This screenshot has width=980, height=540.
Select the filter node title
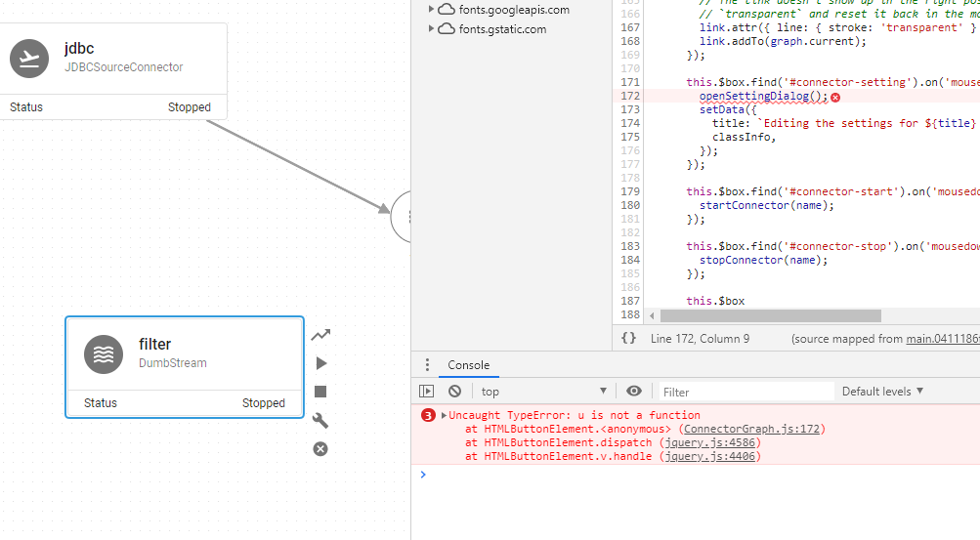coord(154,344)
